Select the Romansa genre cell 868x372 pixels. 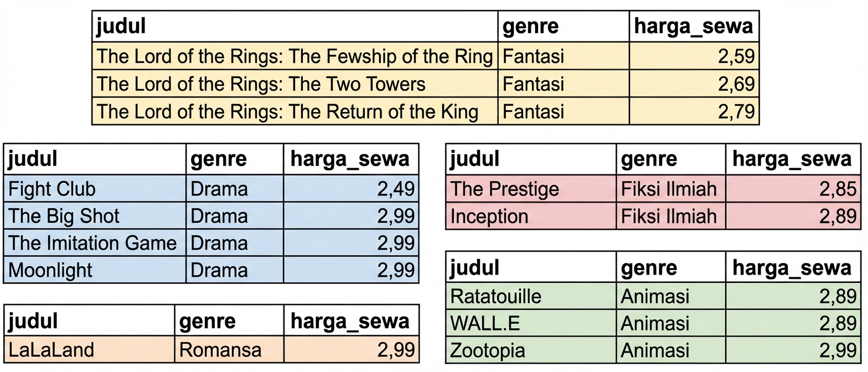click(229, 349)
